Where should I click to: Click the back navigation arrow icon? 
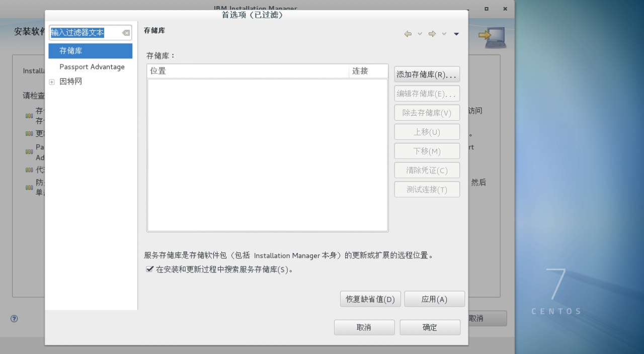coord(408,34)
